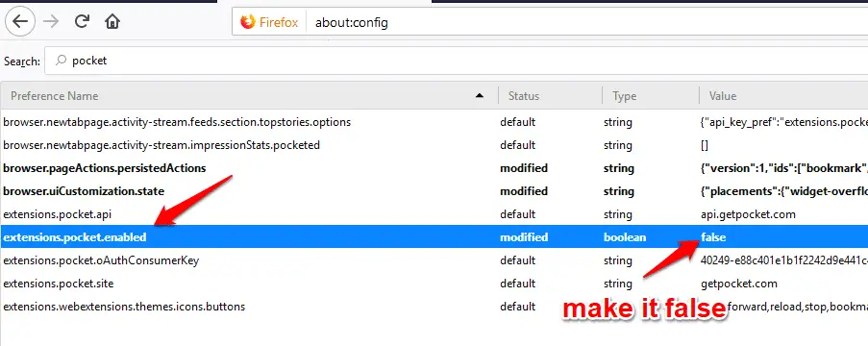Sort by the Type column header

coord(651,96)
